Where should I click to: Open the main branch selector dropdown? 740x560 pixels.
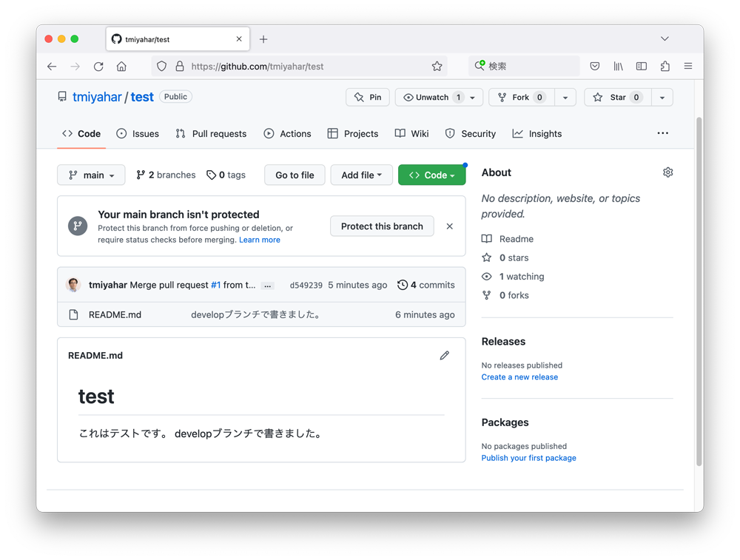91,175
